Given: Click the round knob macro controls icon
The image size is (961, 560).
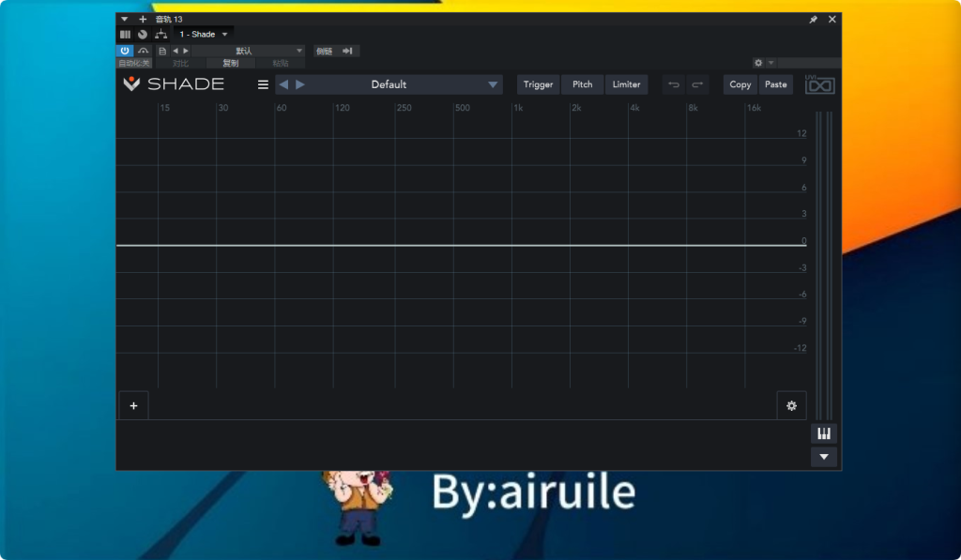Looking at the screenshot, I should 143,35.
